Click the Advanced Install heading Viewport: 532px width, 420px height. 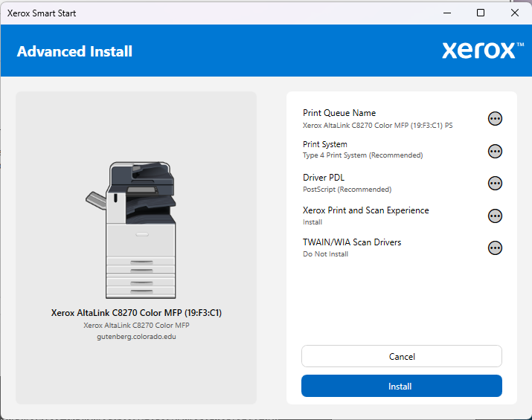[74, 51]
